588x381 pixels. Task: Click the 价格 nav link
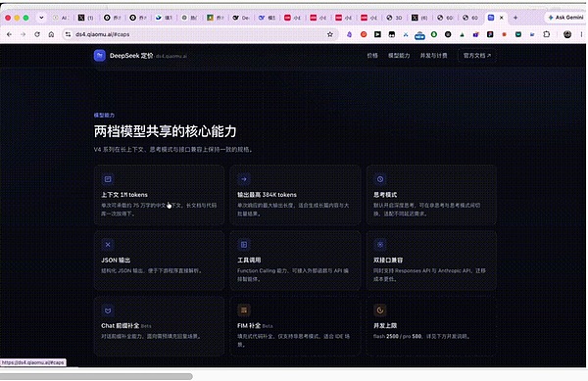(372, 56)
